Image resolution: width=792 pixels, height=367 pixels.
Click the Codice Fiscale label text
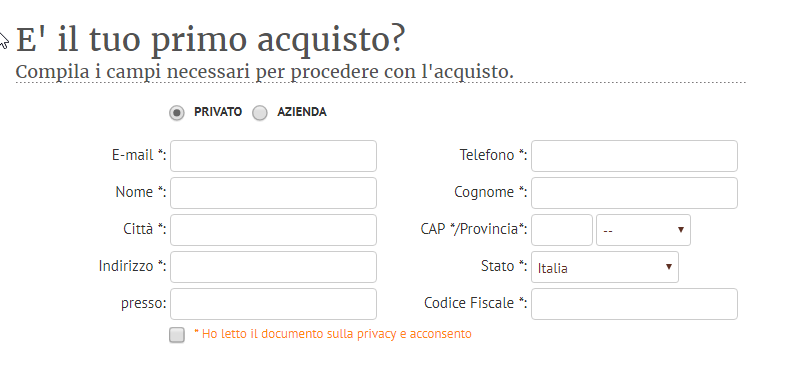(475, 303)
